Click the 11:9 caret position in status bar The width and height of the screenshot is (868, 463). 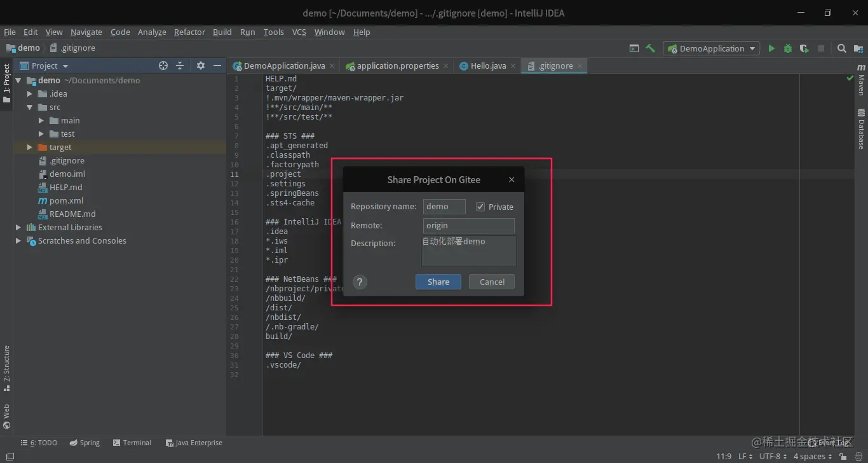tap(724, 457)
